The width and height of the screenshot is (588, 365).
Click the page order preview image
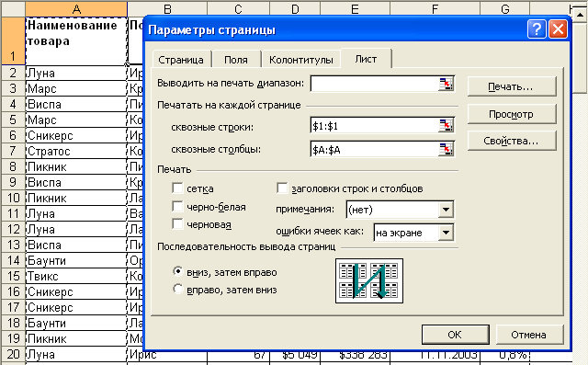369,280
